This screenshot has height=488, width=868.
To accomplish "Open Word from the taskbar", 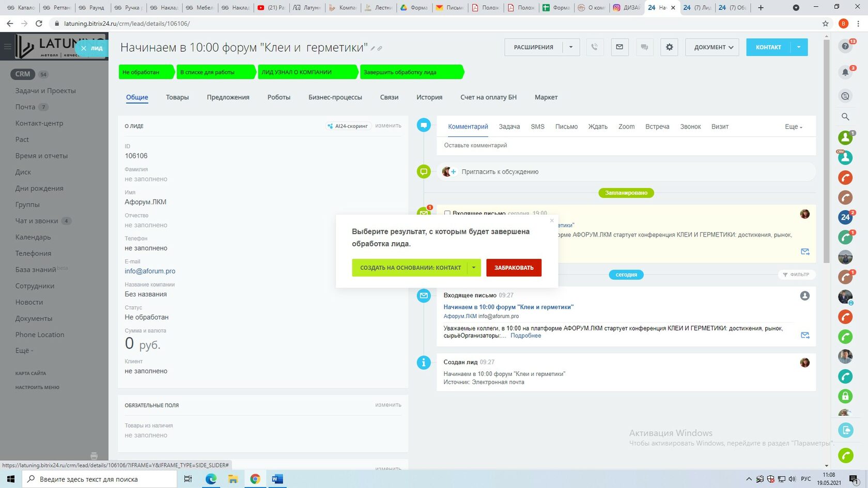I will click(277, 479).
